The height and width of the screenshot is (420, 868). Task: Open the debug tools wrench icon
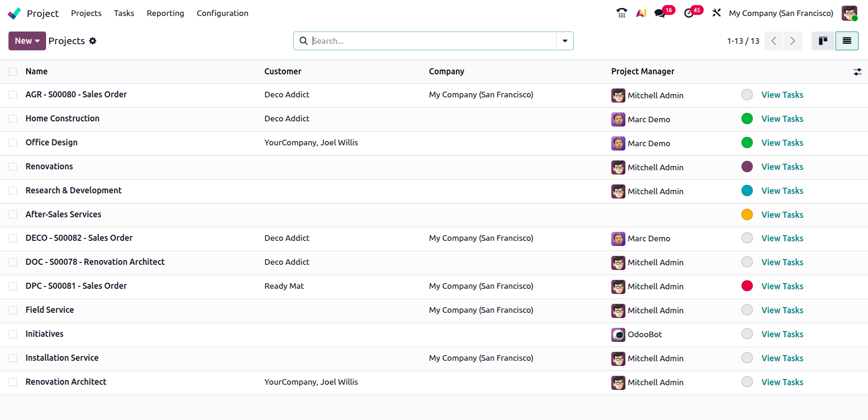click(716, 13)
